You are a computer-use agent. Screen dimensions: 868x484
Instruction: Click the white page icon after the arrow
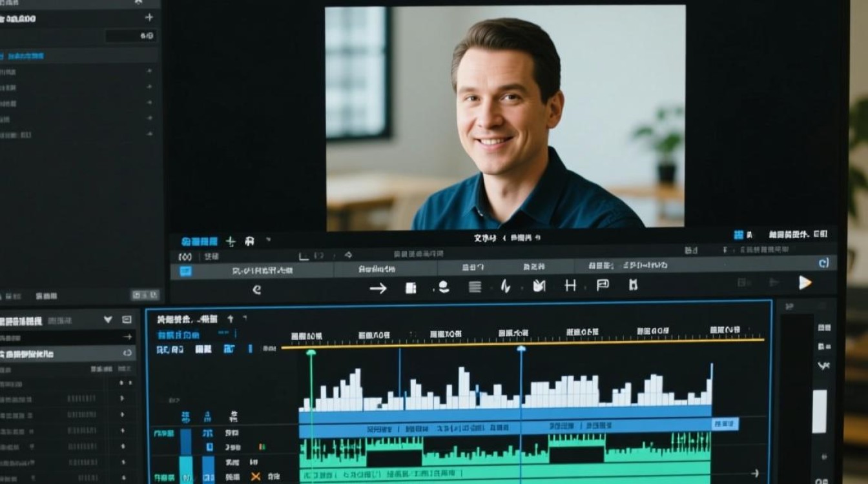pos(411,288)
